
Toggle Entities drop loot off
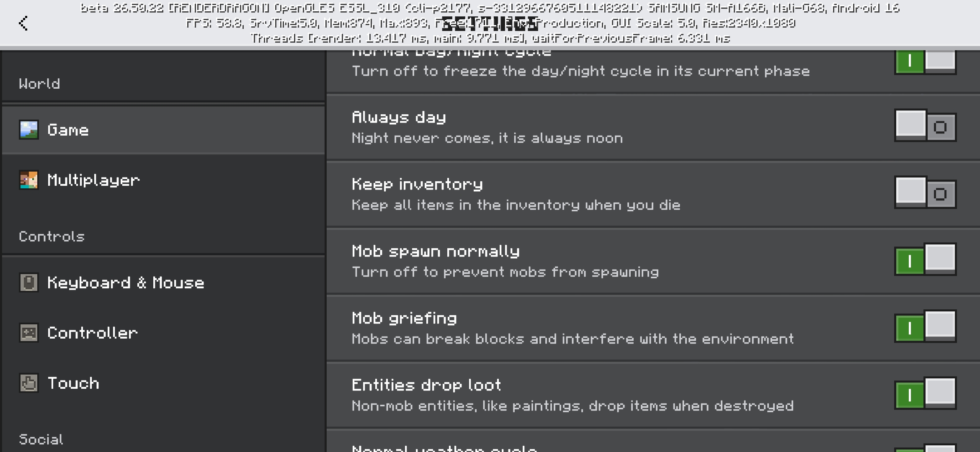point(926,393)
